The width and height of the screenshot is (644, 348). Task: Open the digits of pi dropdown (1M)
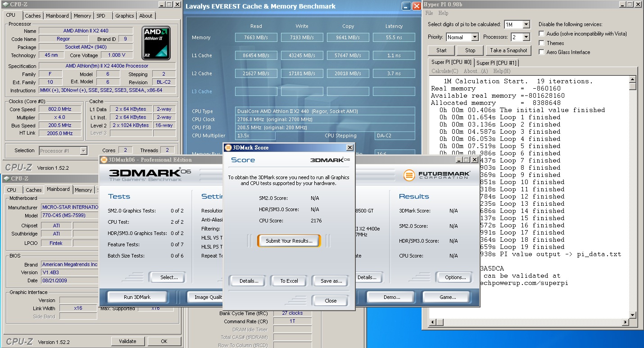[526, 24]
